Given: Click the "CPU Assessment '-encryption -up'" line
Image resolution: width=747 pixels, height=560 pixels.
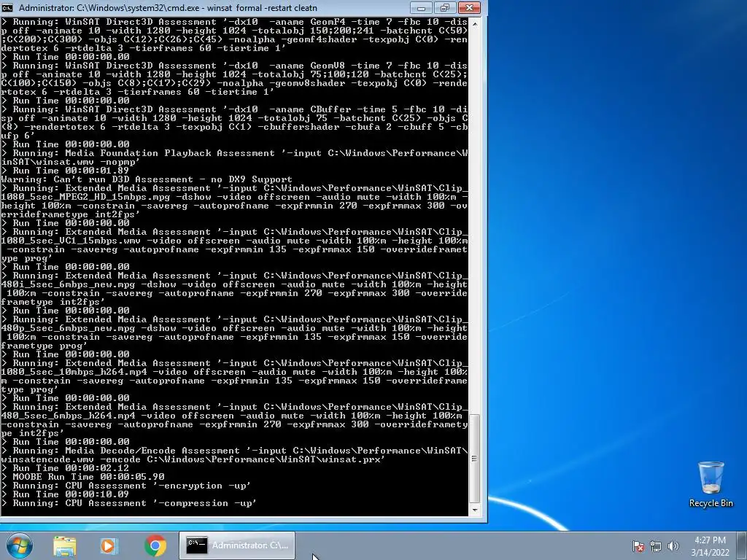Looking at the screenshot, I should tap(126, 486).
